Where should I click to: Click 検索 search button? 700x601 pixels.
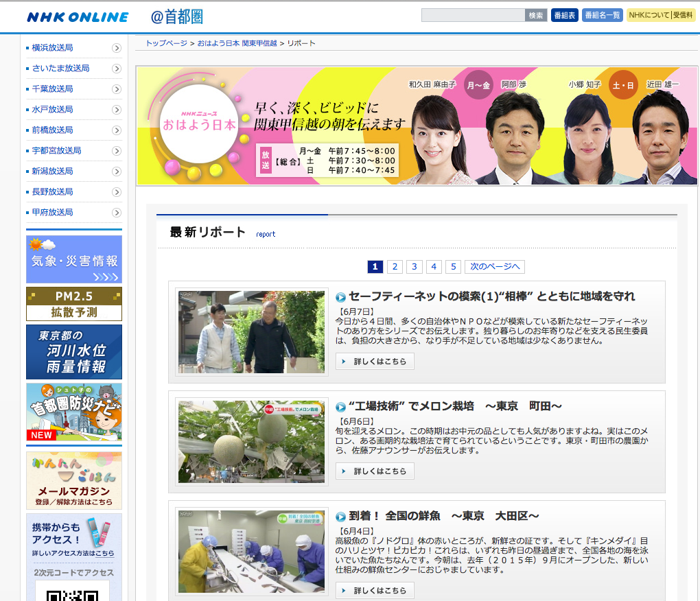click(x=536, y=15)
